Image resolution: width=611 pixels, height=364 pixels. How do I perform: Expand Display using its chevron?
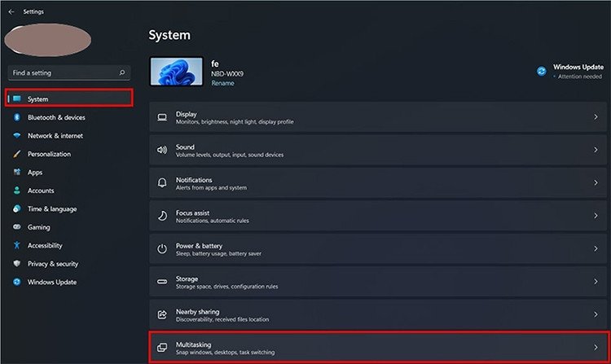pos(596,116)
